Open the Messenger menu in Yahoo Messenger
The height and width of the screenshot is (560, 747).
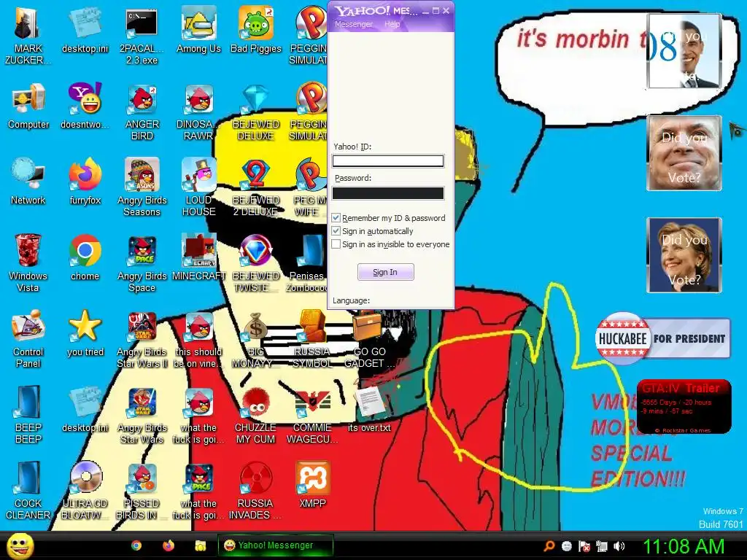(x=354, y=24)
